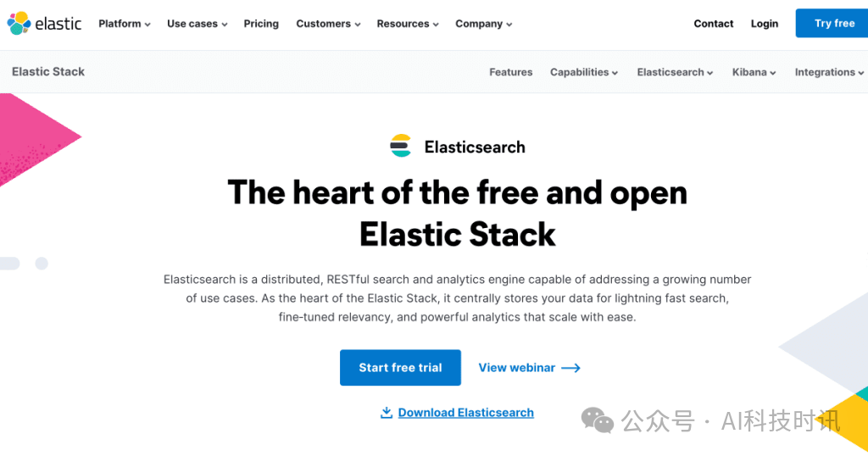Open the Use cases dropdown
Image resolution: width=868 pixels, height=456 pixels.
[x=197, y=24]
